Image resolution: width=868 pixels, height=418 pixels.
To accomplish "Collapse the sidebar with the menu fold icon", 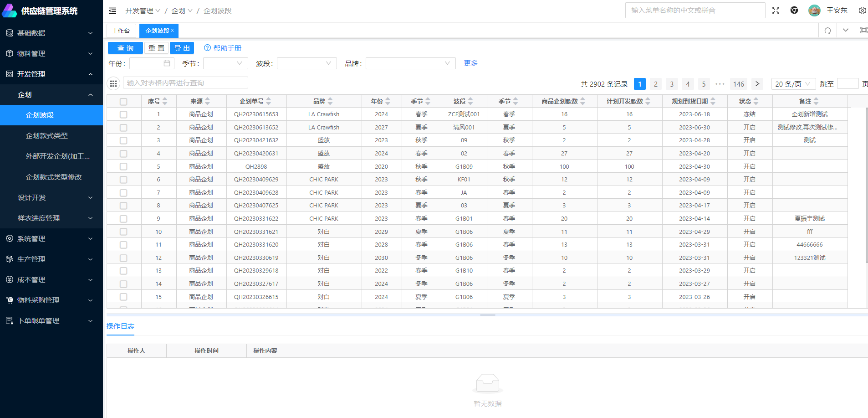I will click(112, 10).
